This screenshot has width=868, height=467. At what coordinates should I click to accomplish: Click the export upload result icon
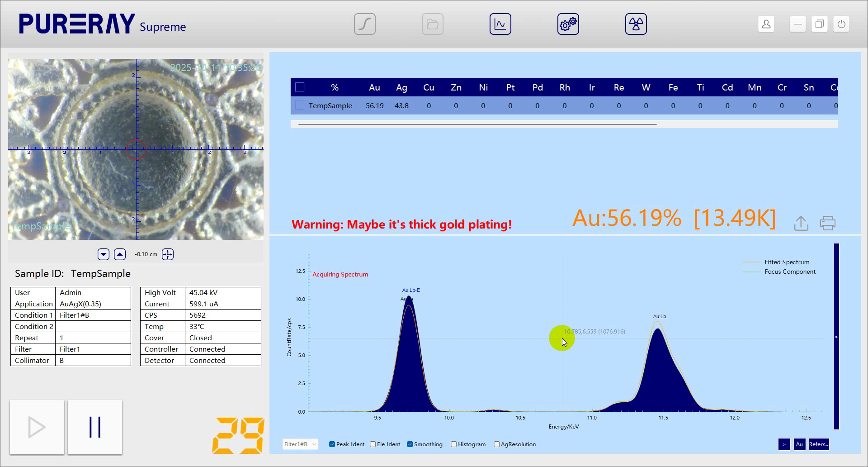[x=801, y=223]
